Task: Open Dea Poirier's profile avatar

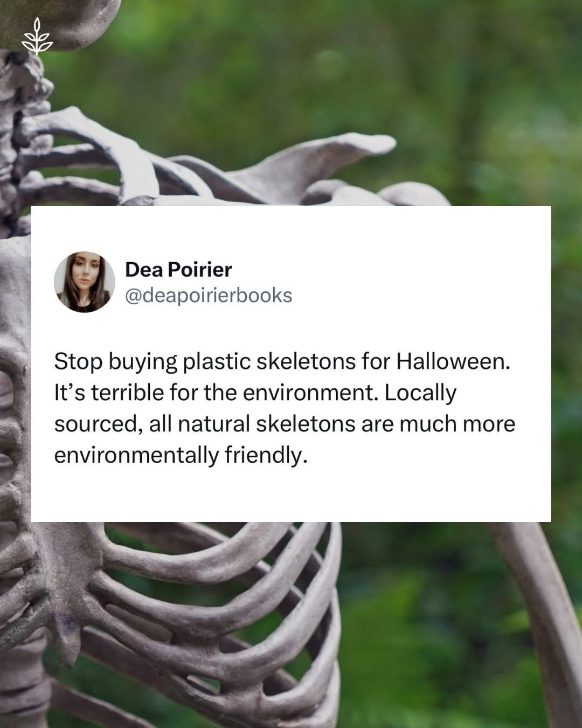Action: (85, 282)
